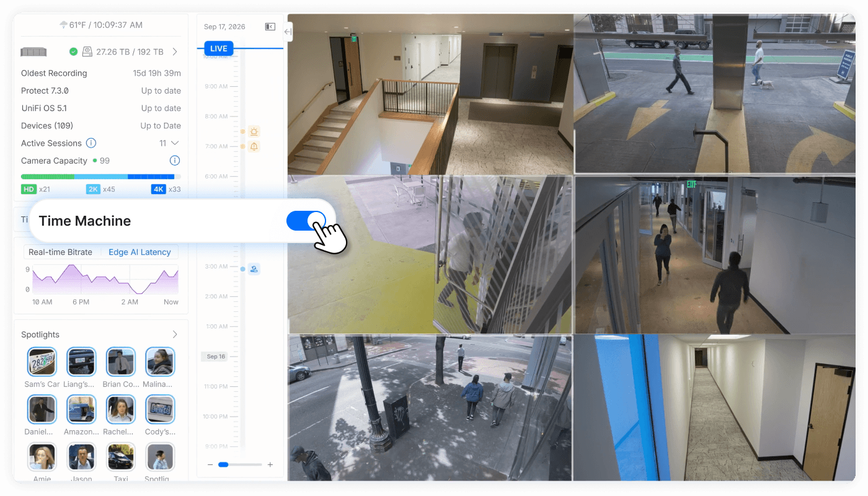This screenshot has height=496, width=868.
Task: Open the Malina spotlight thumbnail
Action: (x=160, y=362)
